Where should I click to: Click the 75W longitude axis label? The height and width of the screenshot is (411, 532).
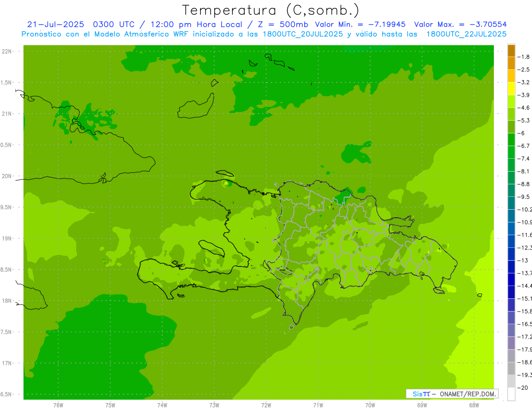110,405
